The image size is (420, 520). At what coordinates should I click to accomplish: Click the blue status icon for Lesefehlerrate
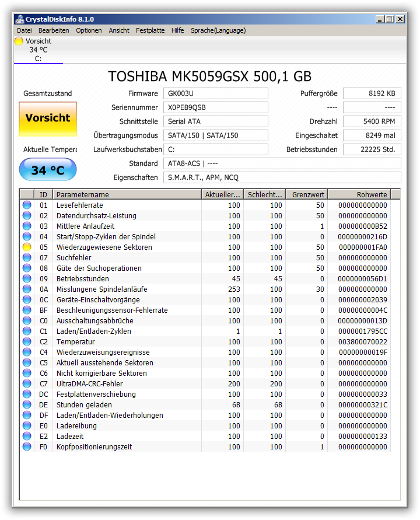tap(27, 205)
